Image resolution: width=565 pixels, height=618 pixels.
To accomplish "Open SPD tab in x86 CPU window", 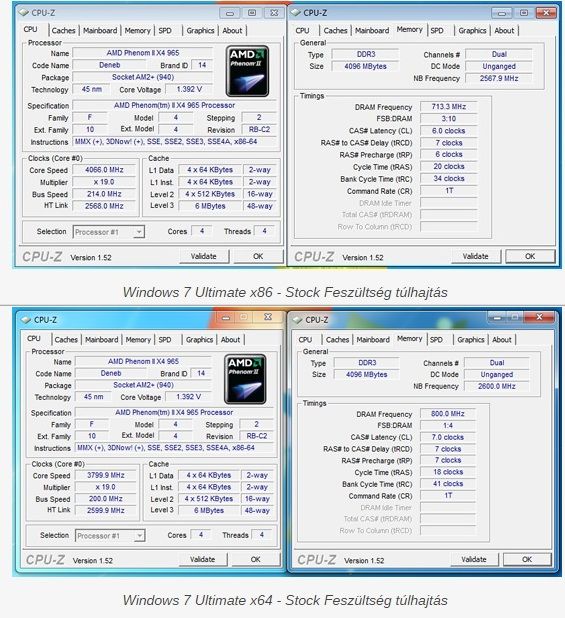I will click(165, 30).
